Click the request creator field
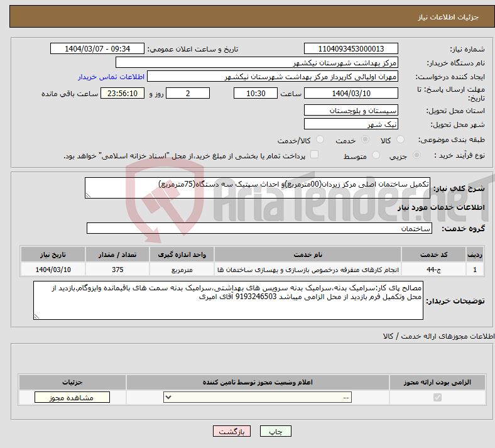This screenshot has height=448, width=495. tap(273, 77)
